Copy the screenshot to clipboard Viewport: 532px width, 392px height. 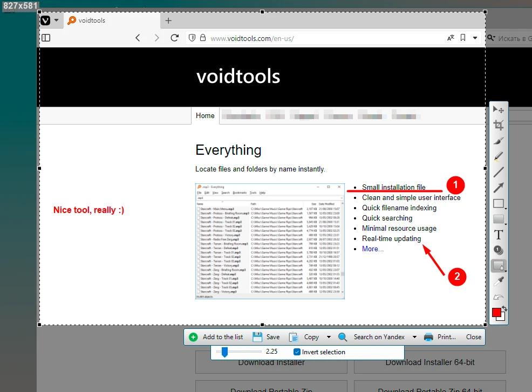304,337
